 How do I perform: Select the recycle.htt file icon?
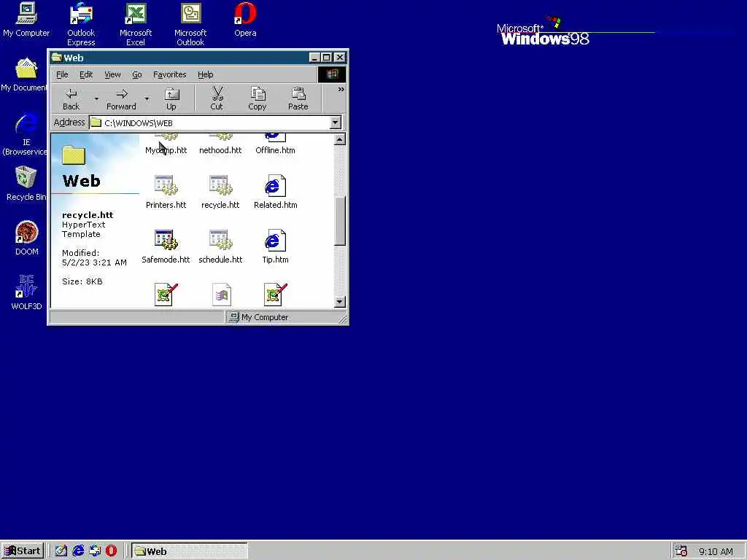(220, 186)
